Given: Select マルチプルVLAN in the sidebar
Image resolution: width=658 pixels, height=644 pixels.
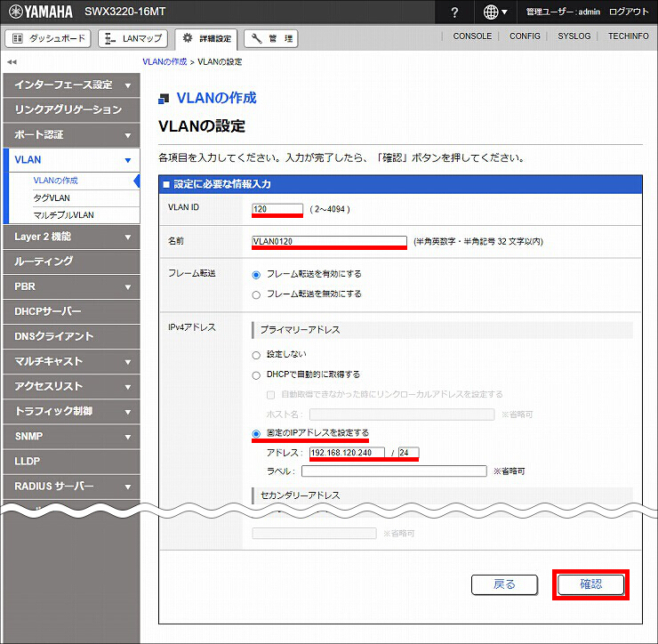Looking at the screenshot, I should [63, 215].
